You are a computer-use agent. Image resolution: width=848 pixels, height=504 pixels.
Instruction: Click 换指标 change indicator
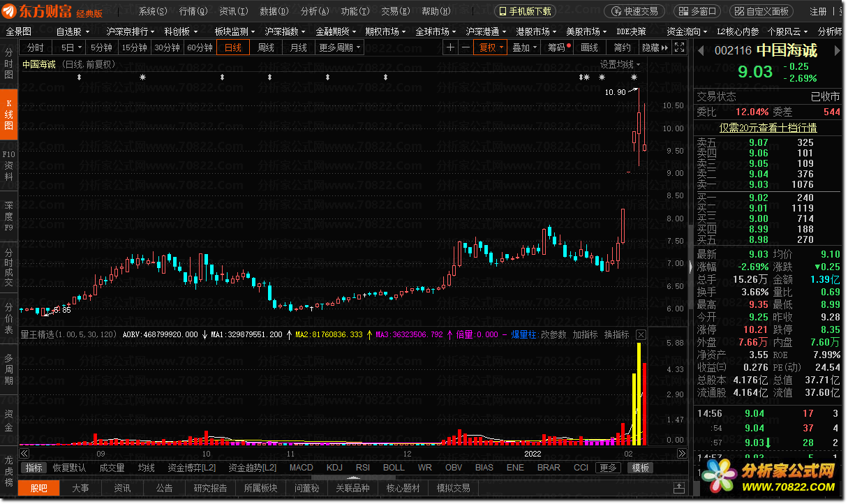coord(616,335)
